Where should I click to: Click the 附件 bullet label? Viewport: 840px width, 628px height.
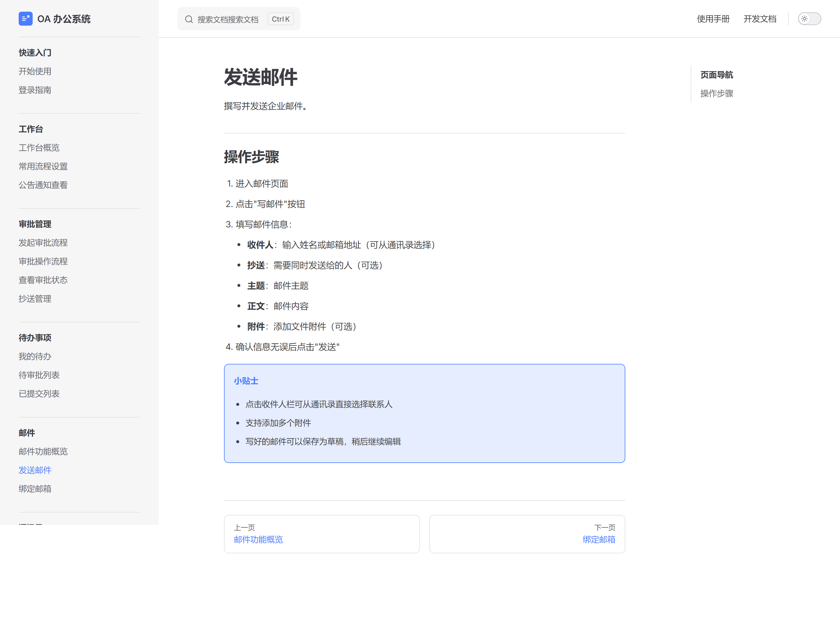pyautogui.click(x=256, y=327)
